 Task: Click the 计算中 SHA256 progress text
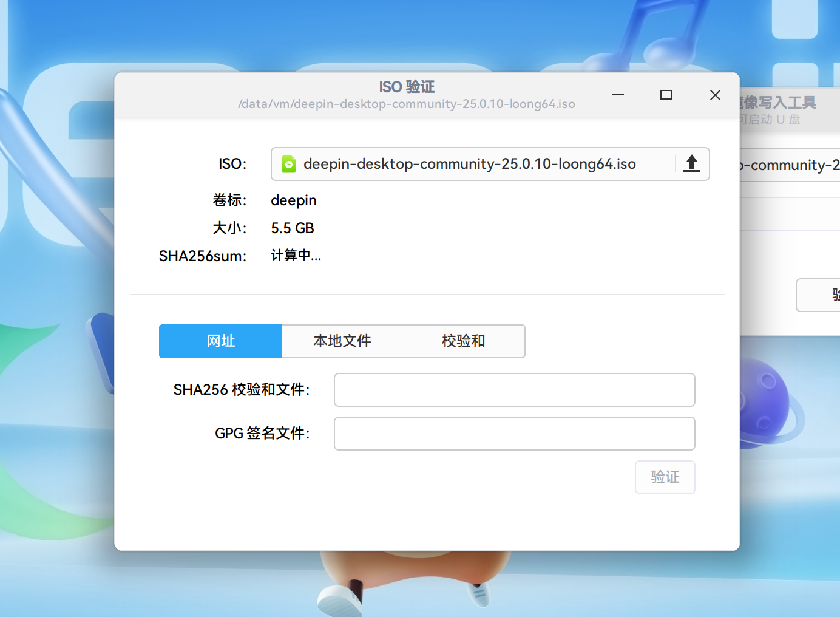(x=296, y=256)
